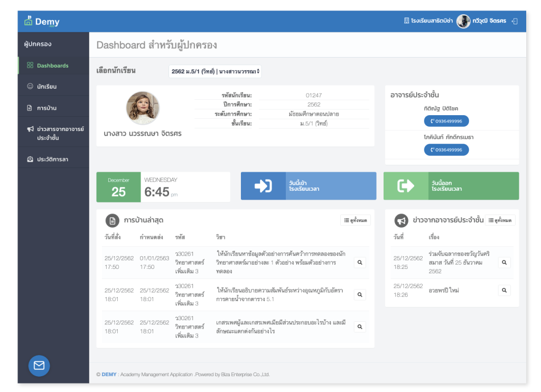Viewport: 541px width, 392px height.
Task: Open the blue mail floating button
Action: tap(39, 366)
